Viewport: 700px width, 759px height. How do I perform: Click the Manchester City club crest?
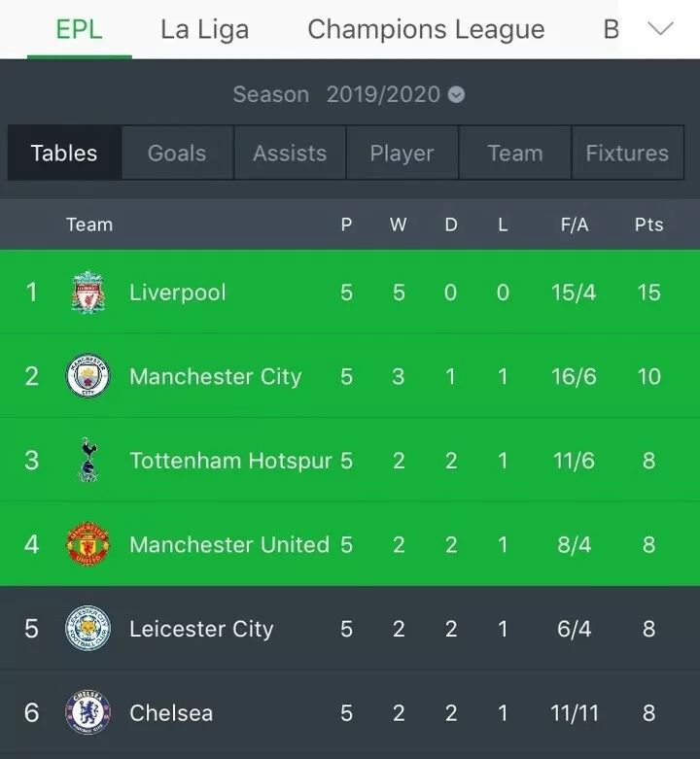coord(88,377)
